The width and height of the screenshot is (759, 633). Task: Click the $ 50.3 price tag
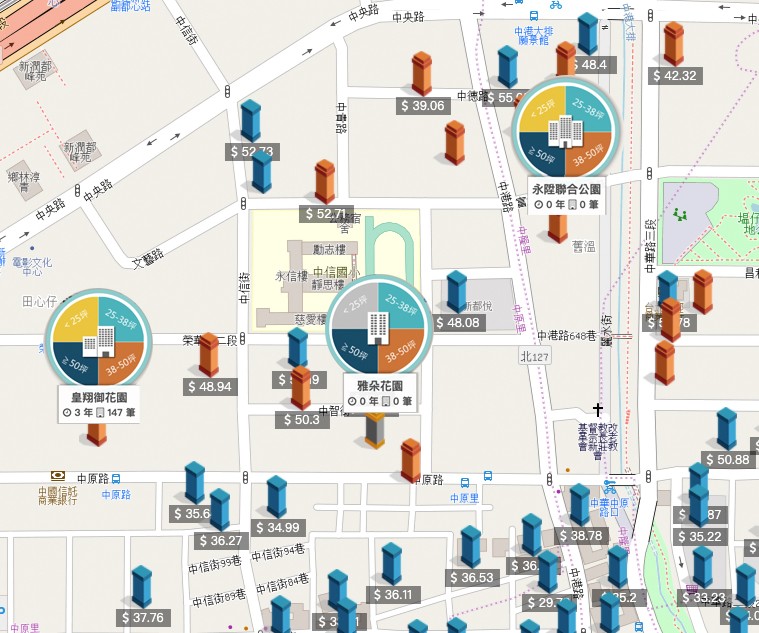pos(302,420)
